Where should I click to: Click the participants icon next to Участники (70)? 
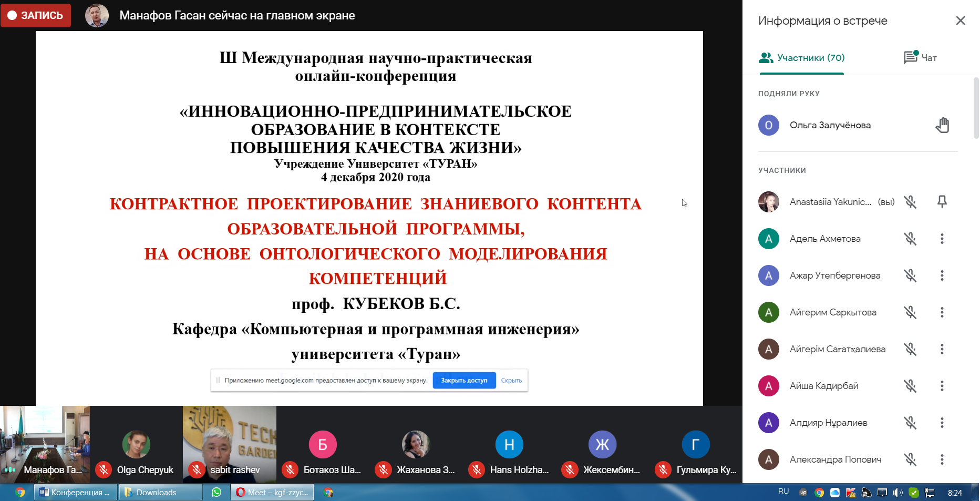point(766,58)
